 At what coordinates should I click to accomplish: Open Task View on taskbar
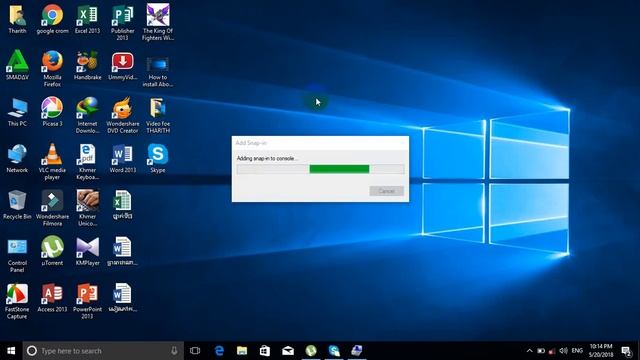(x=195, y=351)
